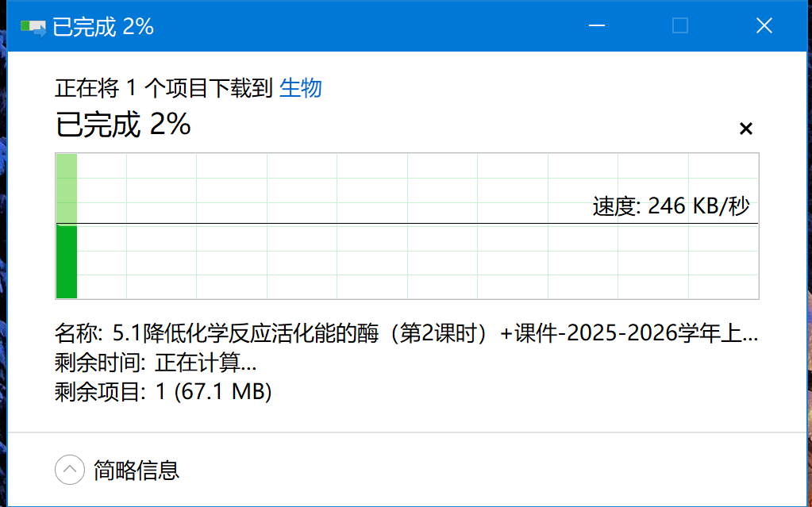The width and height of the screenshot is (812, 507).
Task: Click the large 已完成 2% heading
Action: [123, 125]
